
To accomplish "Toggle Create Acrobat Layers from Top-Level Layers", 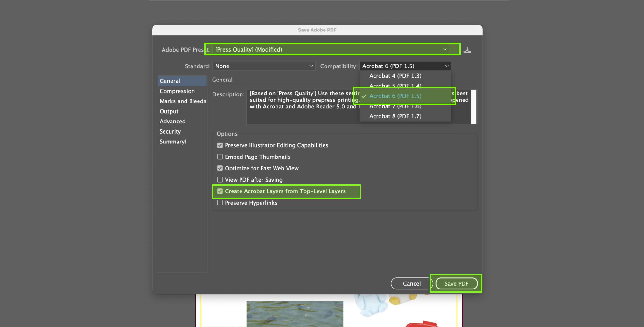I will pyautogui.click(x=220, y=191).
